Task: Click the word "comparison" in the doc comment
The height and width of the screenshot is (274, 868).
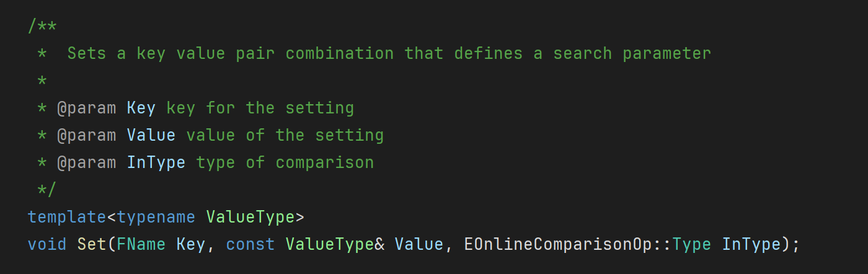Action: (x=325, y=162)
